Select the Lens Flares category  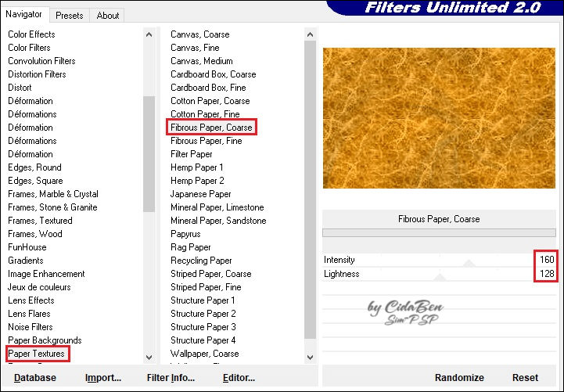pyautogui.click(x=31, y=314)
